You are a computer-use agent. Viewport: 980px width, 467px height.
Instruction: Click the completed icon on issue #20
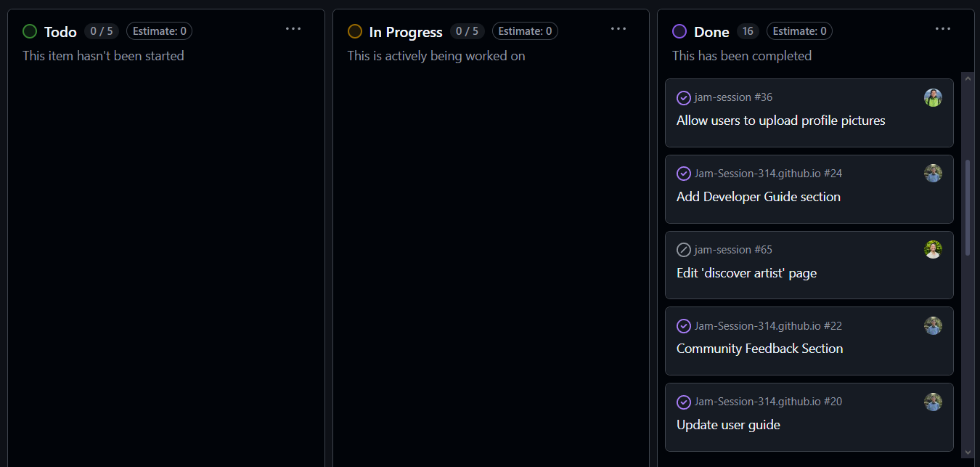[683, 402]
